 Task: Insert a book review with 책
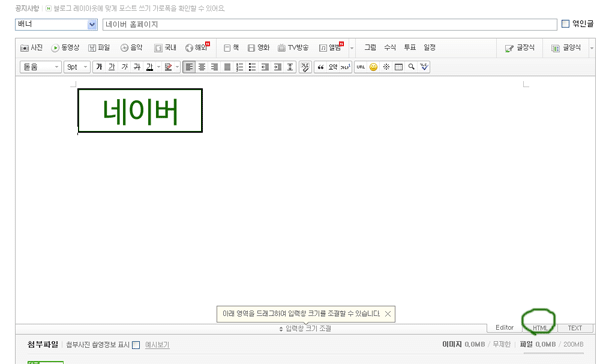[x=232, y=48]
